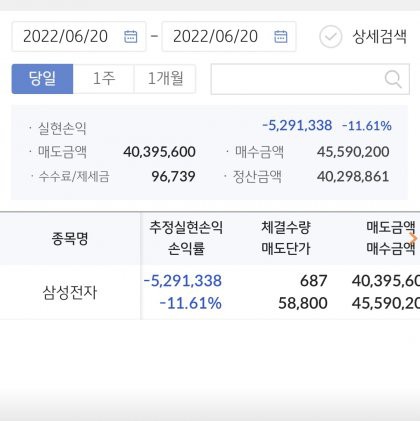Viewport: 420px width, 421px height.
Task: Toggle the 상세검색 check circle
Action: pyautogui.click(x=330, y=37)
